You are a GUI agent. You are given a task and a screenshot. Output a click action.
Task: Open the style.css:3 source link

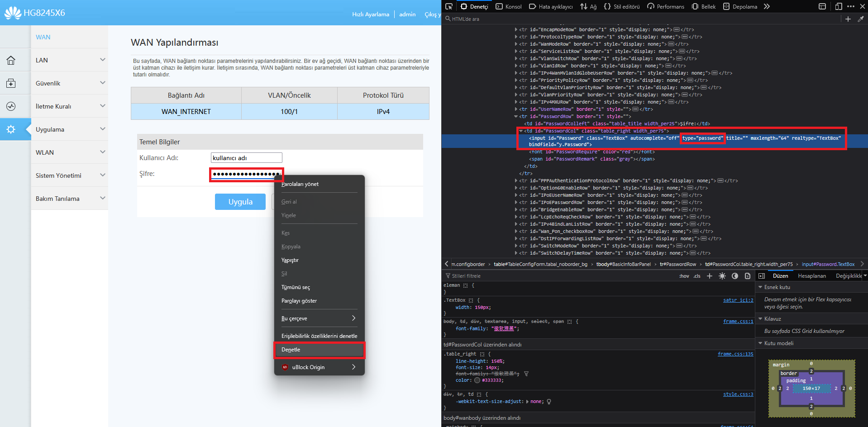[738, 394]
